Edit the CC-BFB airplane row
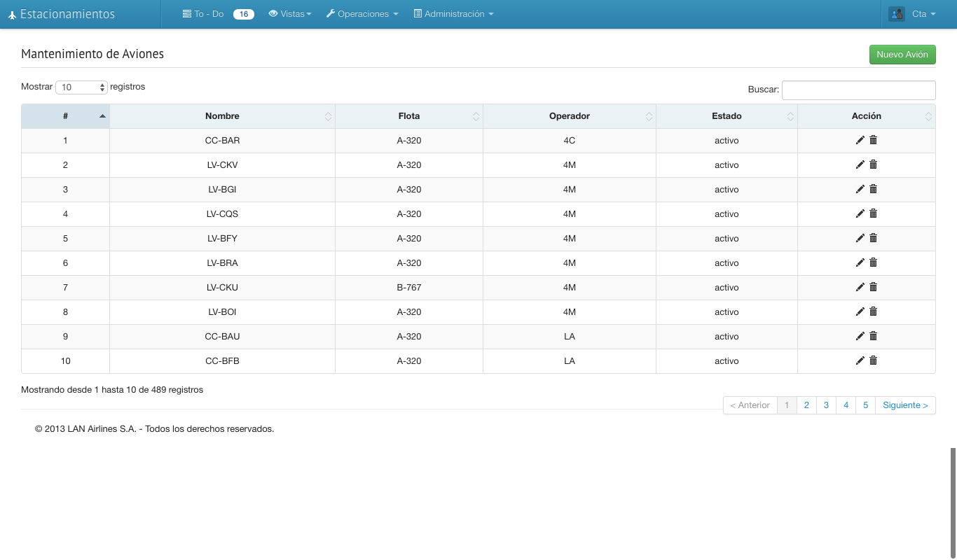This screenshot has width=957, height=560. click(860, 360)
